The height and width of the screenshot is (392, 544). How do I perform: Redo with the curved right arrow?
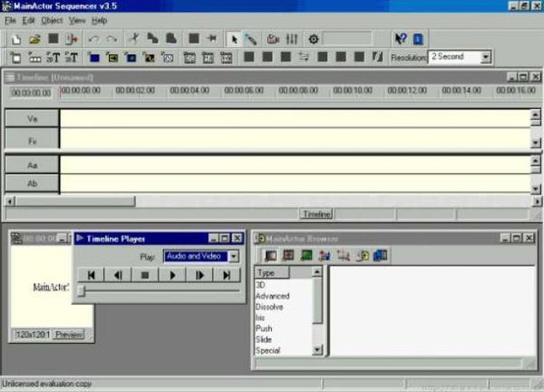[112, 39]
